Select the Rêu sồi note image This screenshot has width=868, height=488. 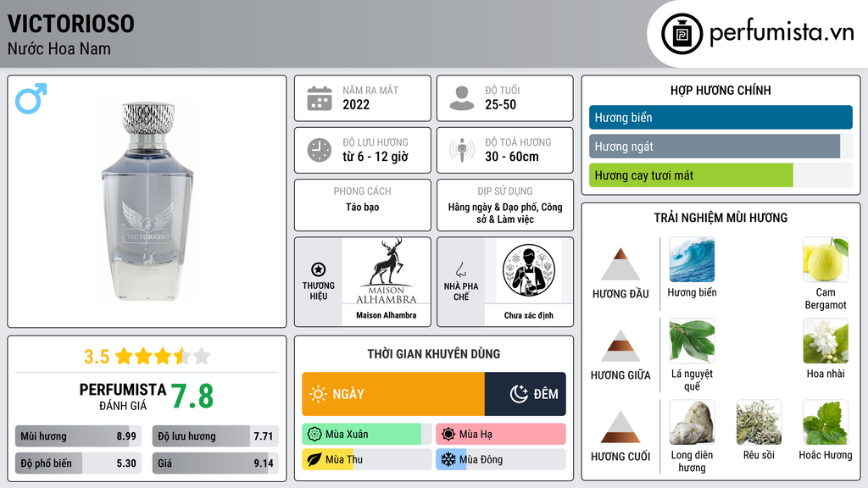pyautogui.click(x=759, y=422)
